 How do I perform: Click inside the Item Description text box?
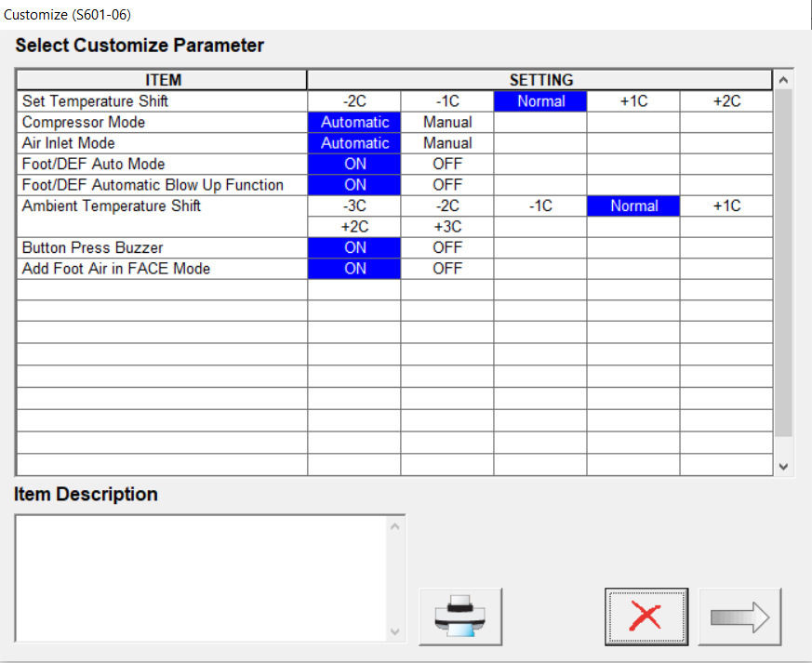click(202, 578)
